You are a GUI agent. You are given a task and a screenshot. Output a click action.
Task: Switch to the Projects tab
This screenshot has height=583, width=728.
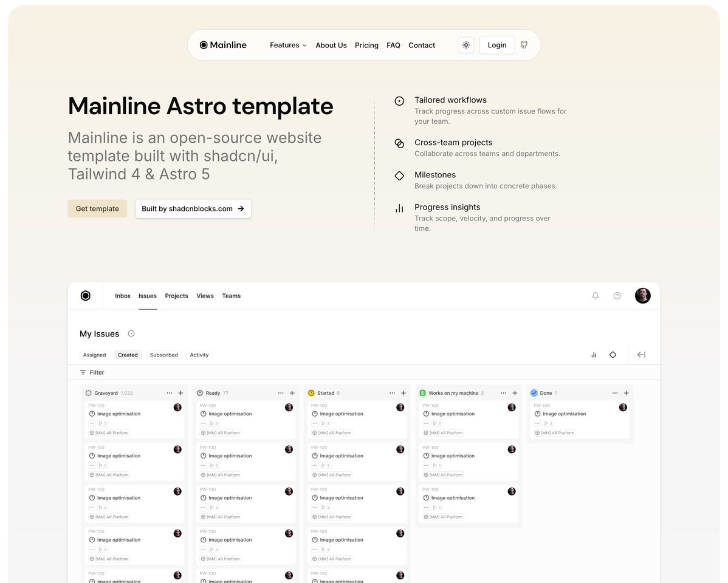pyautogui.click(x=176, y=296)
